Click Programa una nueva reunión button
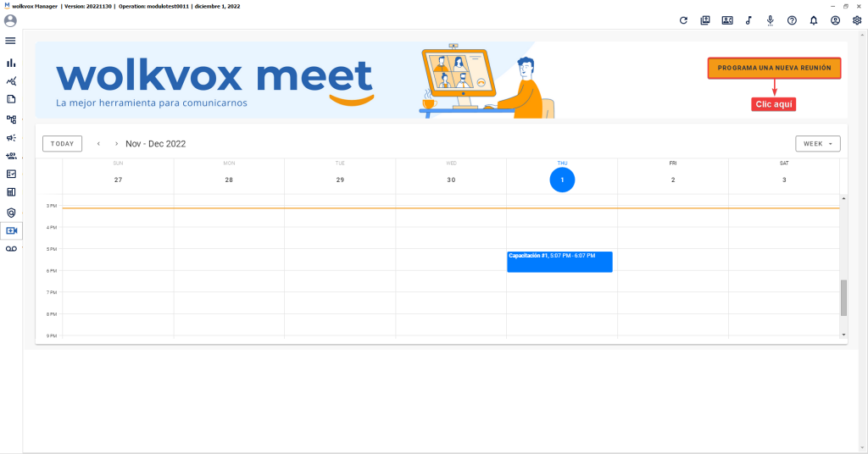Image resolution: width=868 pixels, height=454 pixels. point(774,68)
